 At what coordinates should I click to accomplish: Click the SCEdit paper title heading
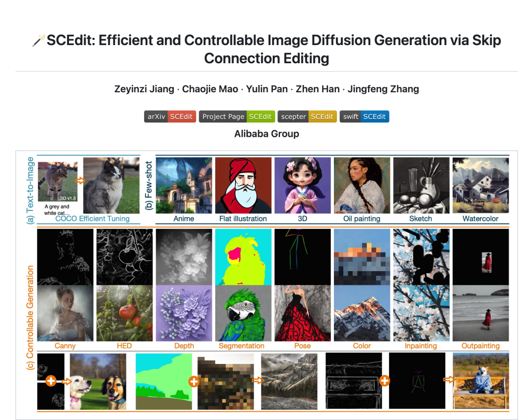tap(267, 49)
